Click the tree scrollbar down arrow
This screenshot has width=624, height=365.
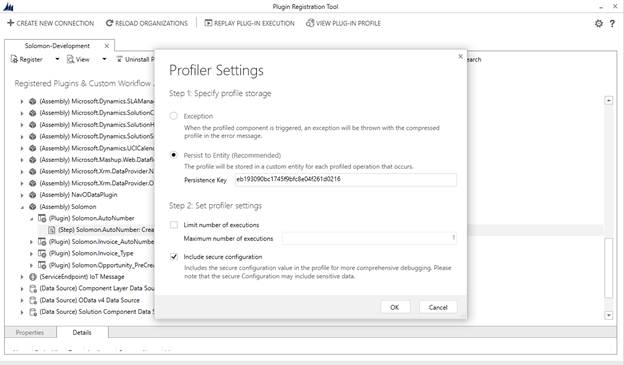608,315
